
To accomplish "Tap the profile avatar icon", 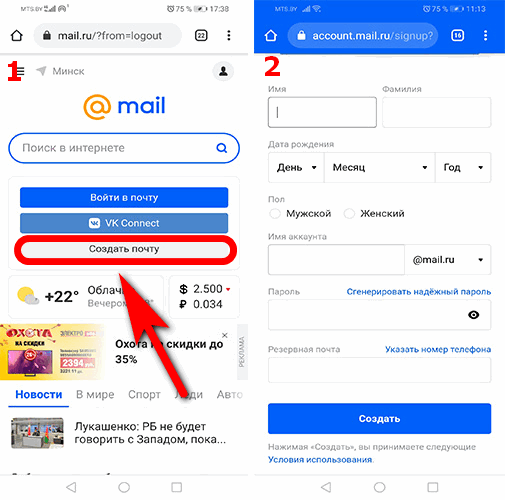I will click(223, 71).
